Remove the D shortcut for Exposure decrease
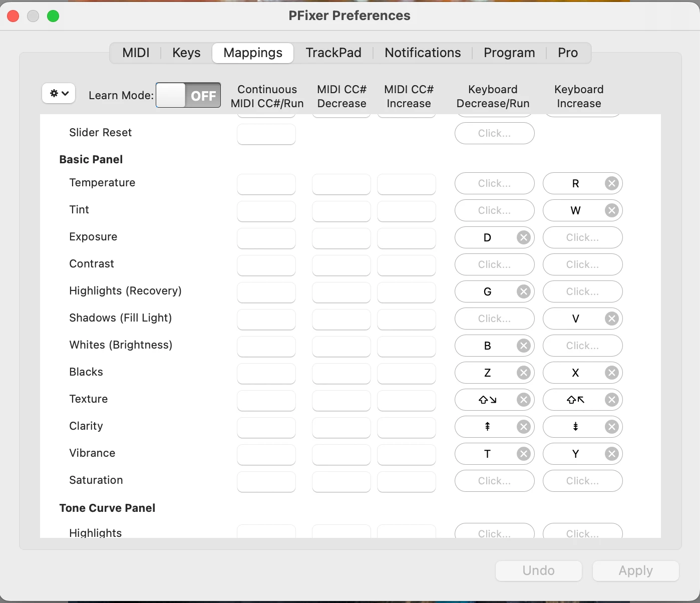 coord(523,237)
